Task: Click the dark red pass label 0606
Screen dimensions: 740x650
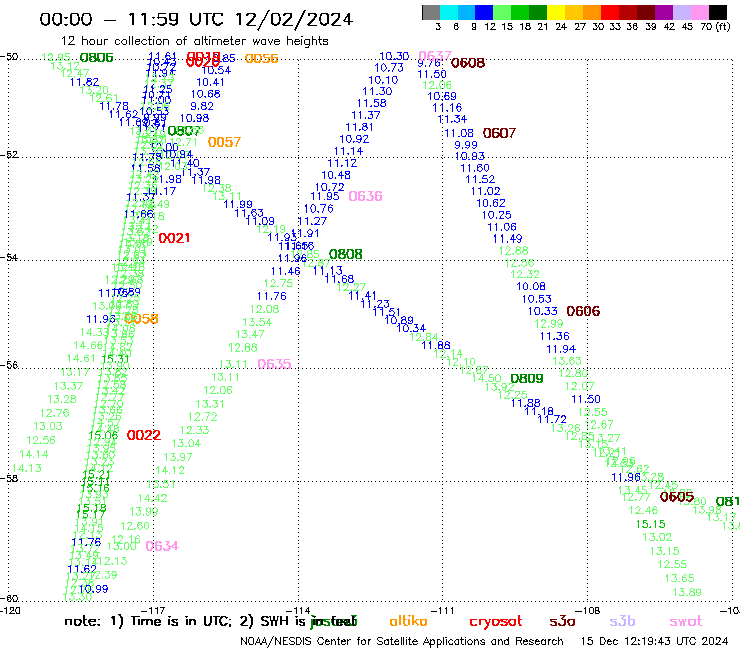Action: click(x=583, y=312)
